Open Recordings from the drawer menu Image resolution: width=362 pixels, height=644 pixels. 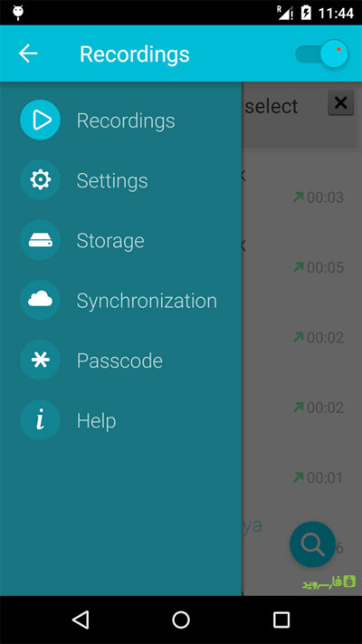pyautogui.click(x=126, y=120)
